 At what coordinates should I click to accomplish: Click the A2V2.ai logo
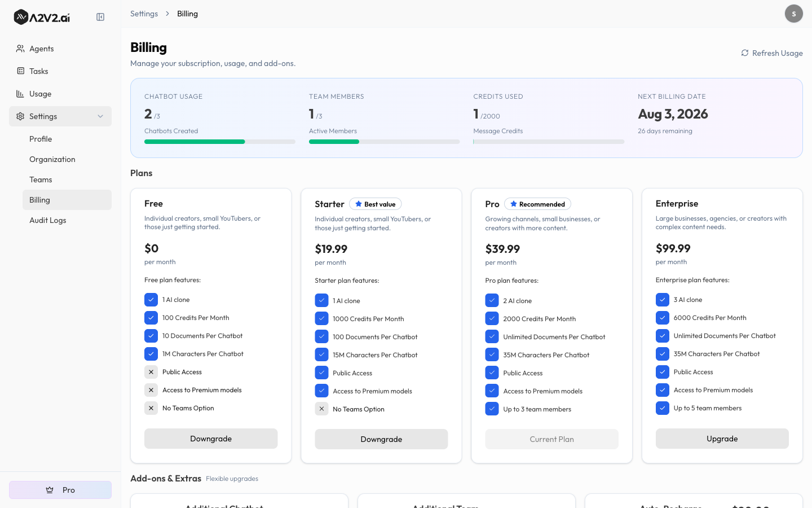click(x=42, y=17)
